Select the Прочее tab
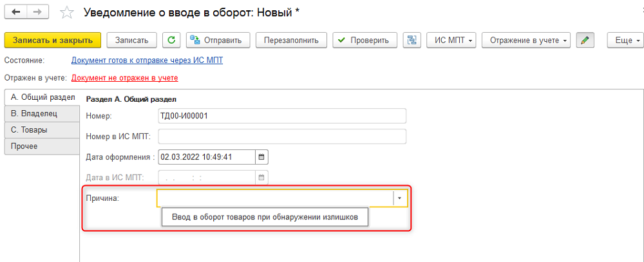 (x=42, y=146)
